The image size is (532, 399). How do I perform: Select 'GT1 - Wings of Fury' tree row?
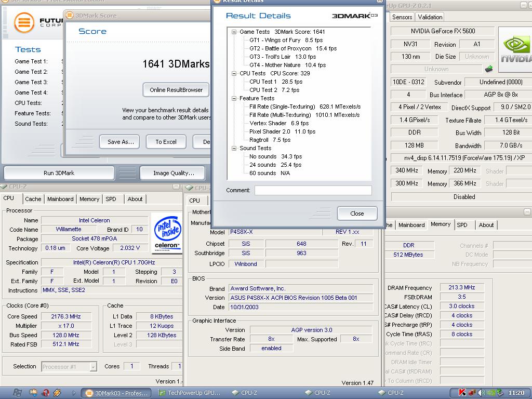tap(286, 40)
